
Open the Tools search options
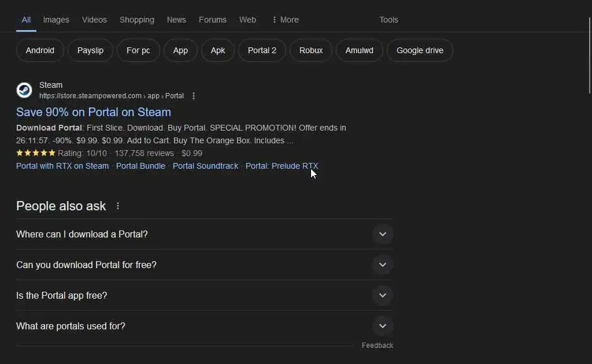(388, 20)
